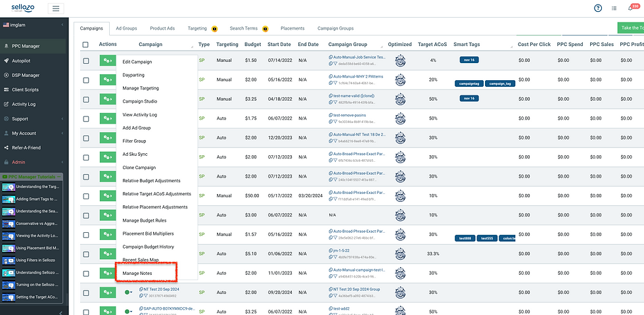Check the NT Test 20 Sep 2024 row

click(x=86, y=293)
